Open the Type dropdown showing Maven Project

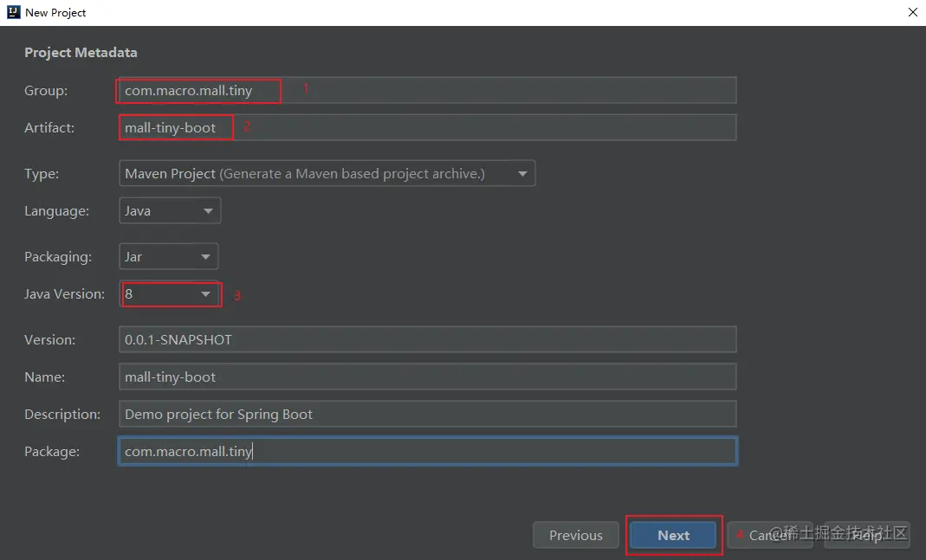[x=327, y=173]
